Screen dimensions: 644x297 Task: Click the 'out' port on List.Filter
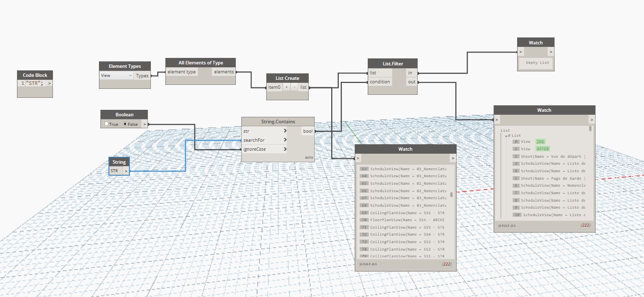tap(411, 82)
